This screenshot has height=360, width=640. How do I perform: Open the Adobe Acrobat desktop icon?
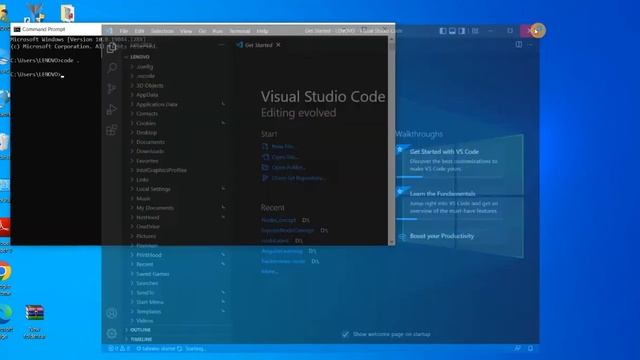(4, 227)
